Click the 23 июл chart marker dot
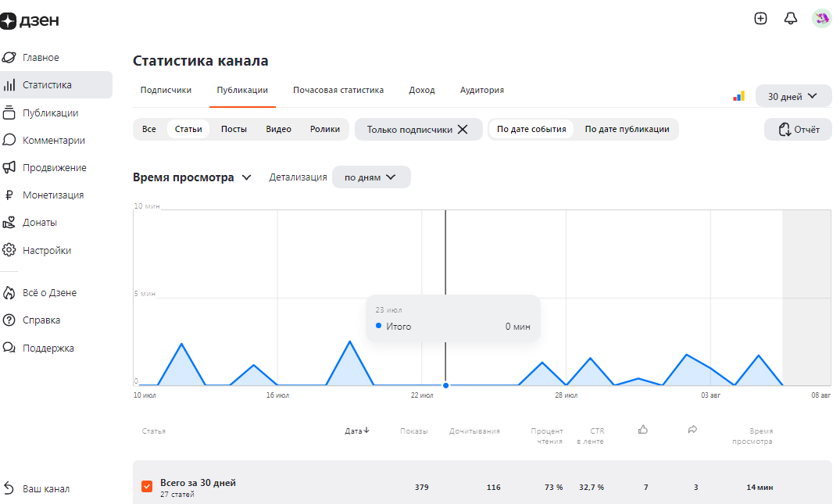 click(445, 385)
